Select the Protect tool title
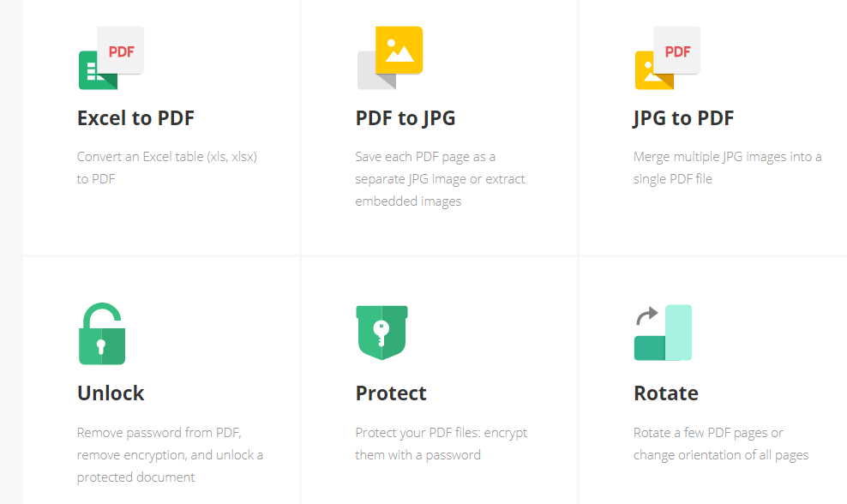The height and width of the screenshot is (504, 847). click(x=391, y=393)
